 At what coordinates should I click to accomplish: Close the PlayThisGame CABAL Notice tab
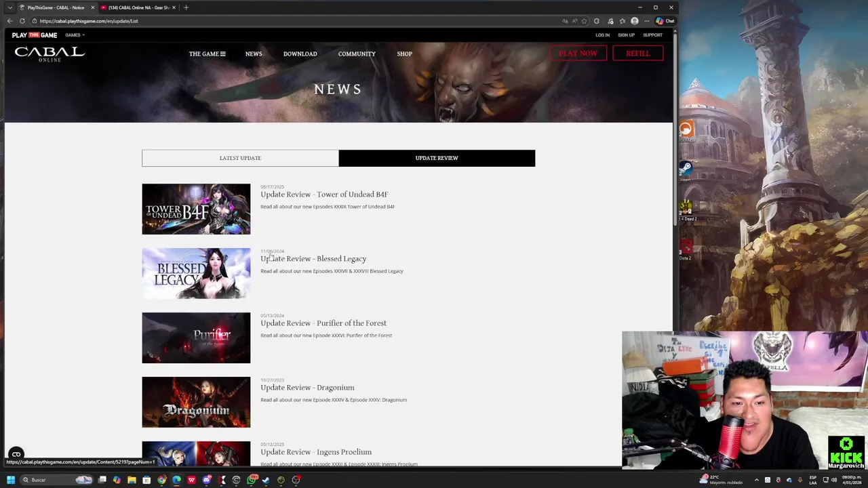point(92,7)
